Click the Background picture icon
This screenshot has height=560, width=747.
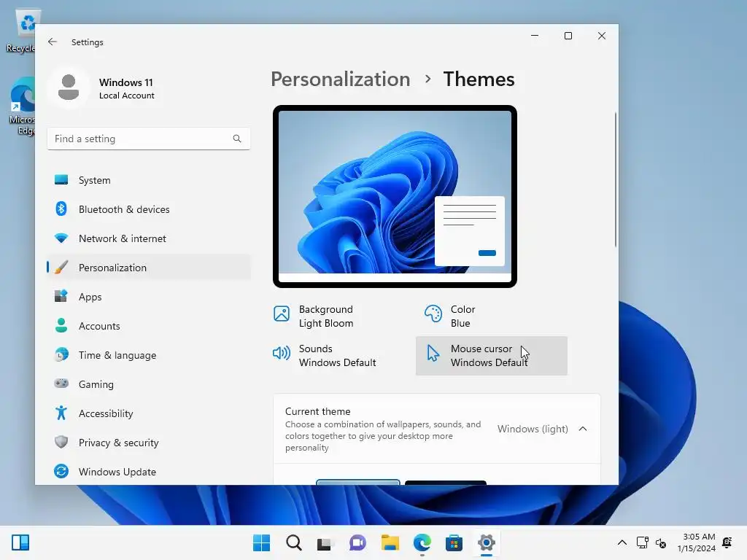point(282,314)
